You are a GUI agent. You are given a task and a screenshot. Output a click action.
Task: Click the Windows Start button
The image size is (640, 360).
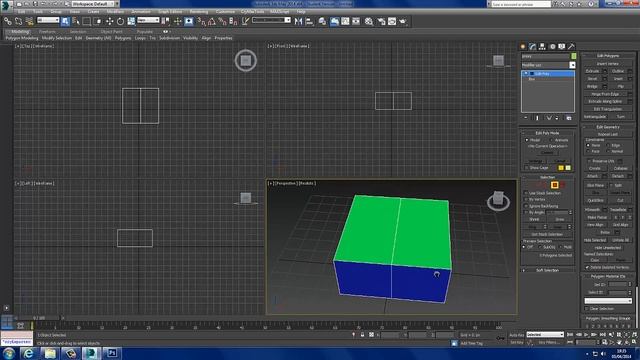pos(8,353)
